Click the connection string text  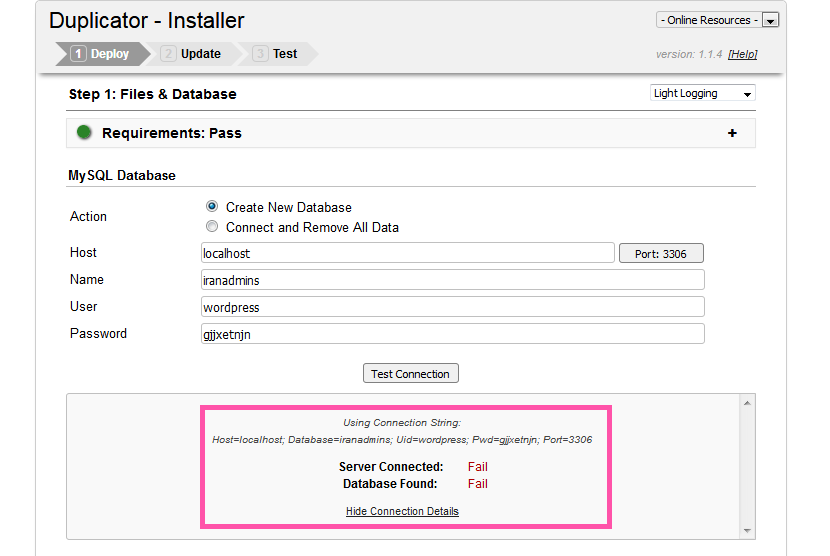click(x=402, y=440)
